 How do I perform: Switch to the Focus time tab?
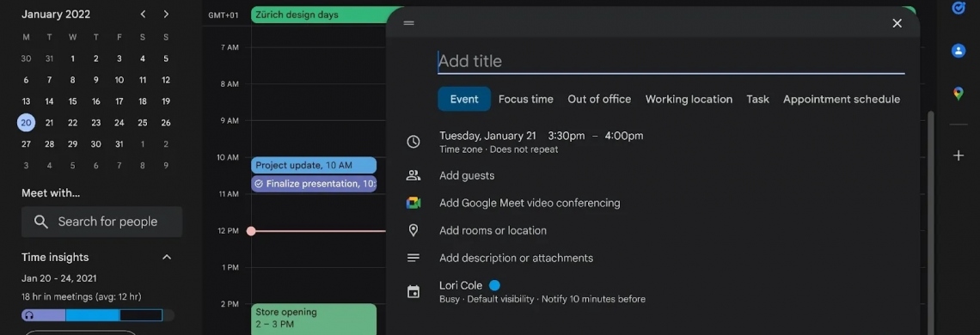click(525, 100)
